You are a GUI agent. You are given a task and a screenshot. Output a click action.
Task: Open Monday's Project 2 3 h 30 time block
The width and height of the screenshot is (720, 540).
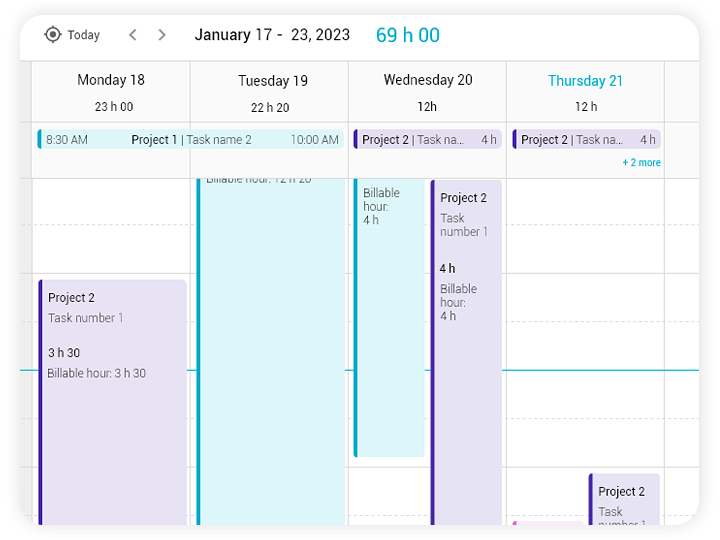(x=112, y=402)
